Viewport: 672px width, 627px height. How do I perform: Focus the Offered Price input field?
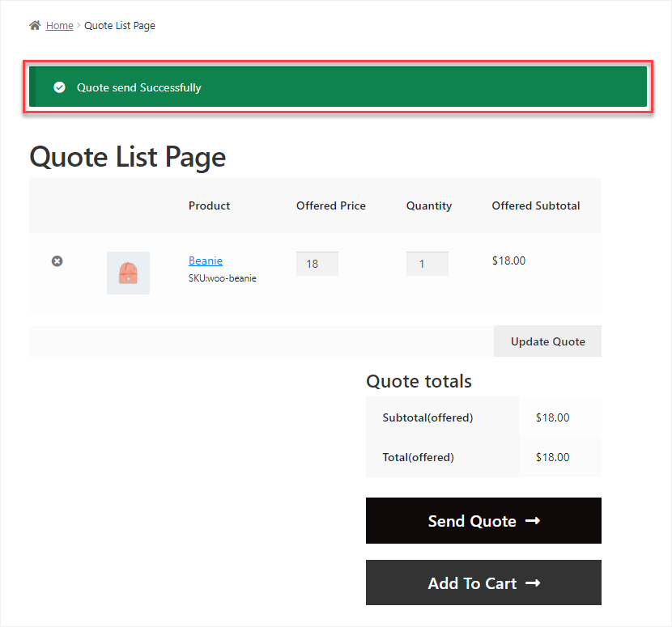coord(317,264)
